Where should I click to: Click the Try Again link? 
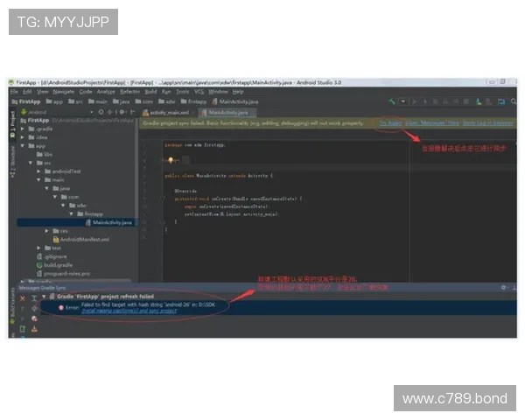[390, 123]
